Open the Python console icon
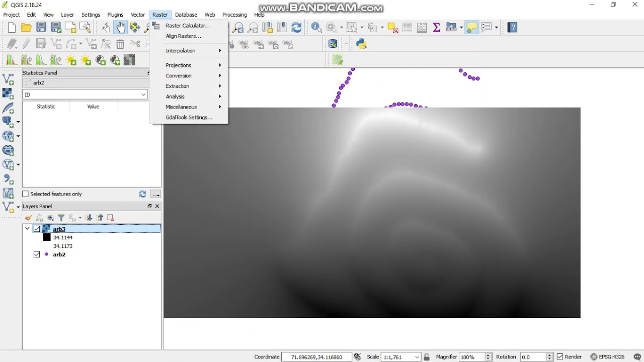The image size is (644, 362). (361, 44)
